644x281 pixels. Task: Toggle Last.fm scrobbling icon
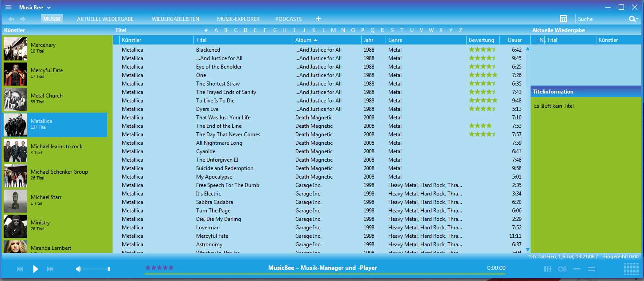point(563,269)
